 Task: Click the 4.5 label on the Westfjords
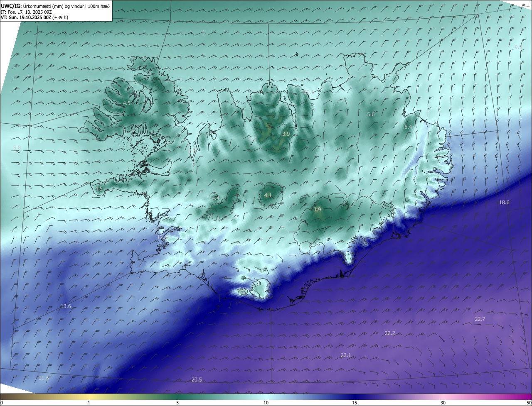click(126, 103)
